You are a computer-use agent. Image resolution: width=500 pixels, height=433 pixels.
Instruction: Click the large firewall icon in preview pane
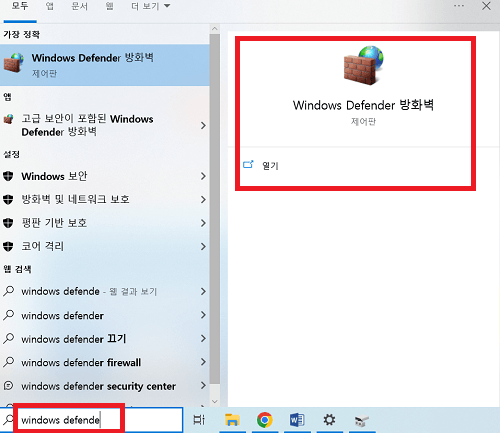363,65
